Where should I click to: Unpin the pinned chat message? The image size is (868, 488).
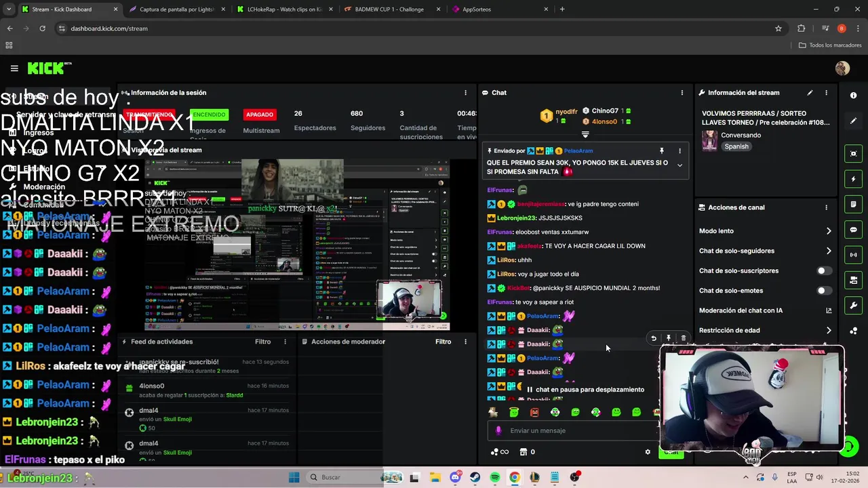(x=662, y=150)
